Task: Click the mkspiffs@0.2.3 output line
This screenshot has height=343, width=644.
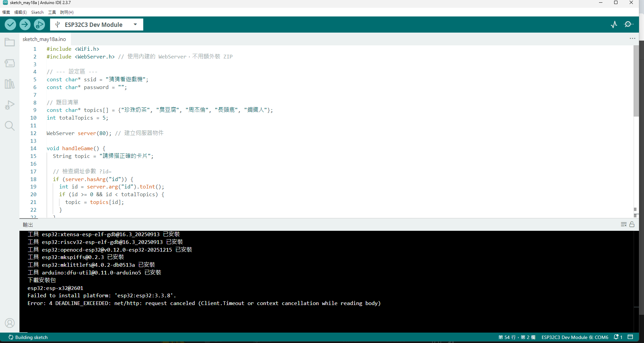Action: (x=76, y=257)
